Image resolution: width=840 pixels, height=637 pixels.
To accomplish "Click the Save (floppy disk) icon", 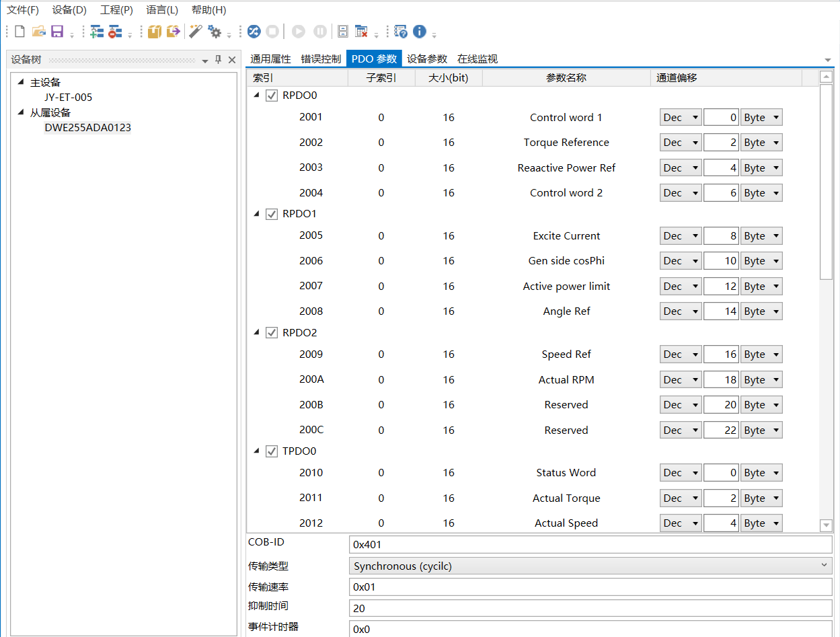I will point(57,31).
